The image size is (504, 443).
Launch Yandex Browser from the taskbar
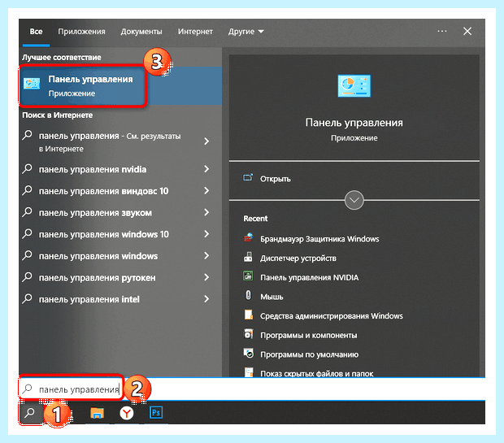127,413
